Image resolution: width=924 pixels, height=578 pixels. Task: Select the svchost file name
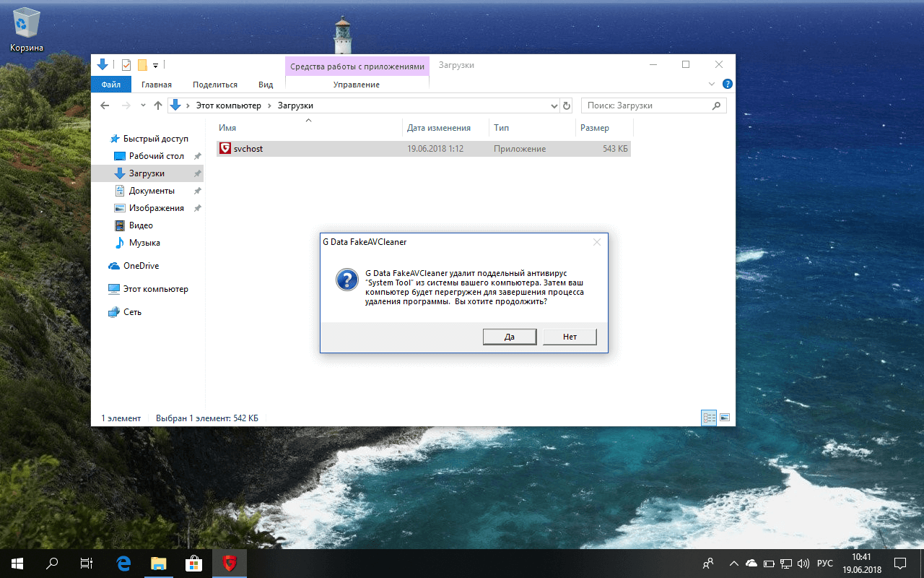tap(248, 149)
